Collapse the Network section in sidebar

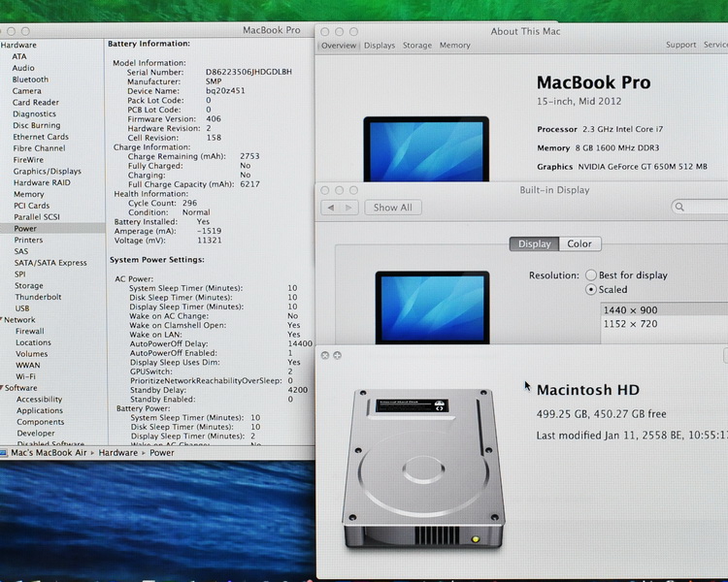(x=2, y=319)
